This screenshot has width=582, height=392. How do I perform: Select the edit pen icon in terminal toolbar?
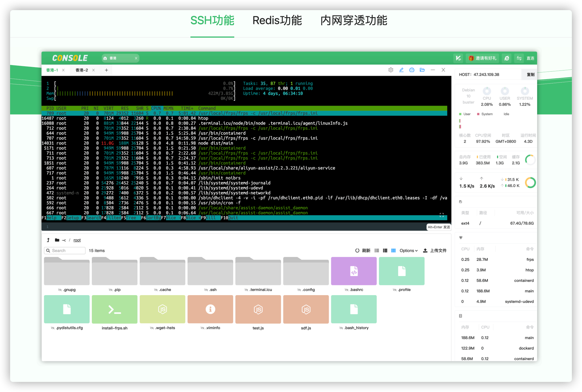401,70
